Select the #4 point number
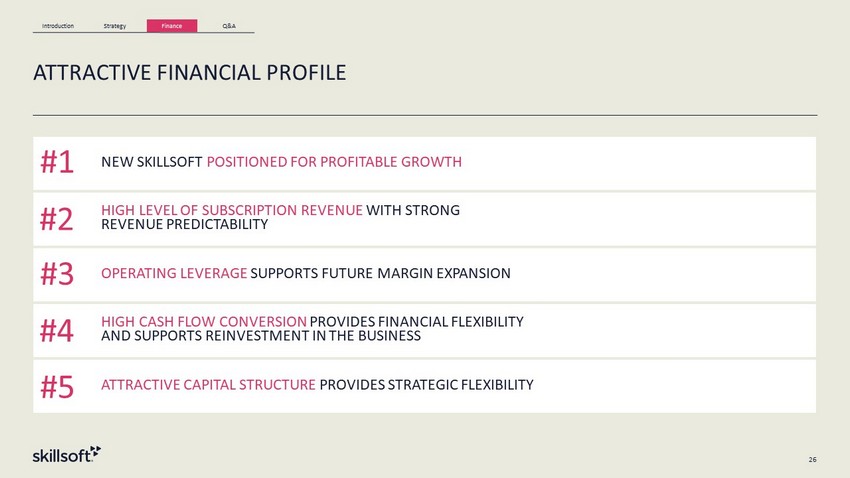 click(x=57, y=330)
